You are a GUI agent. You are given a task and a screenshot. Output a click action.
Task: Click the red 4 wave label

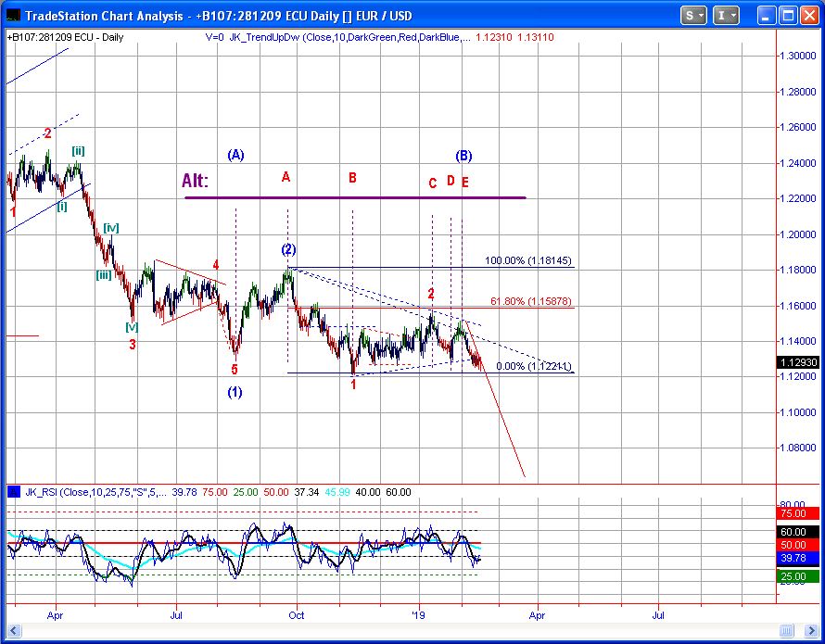[216, 264]
